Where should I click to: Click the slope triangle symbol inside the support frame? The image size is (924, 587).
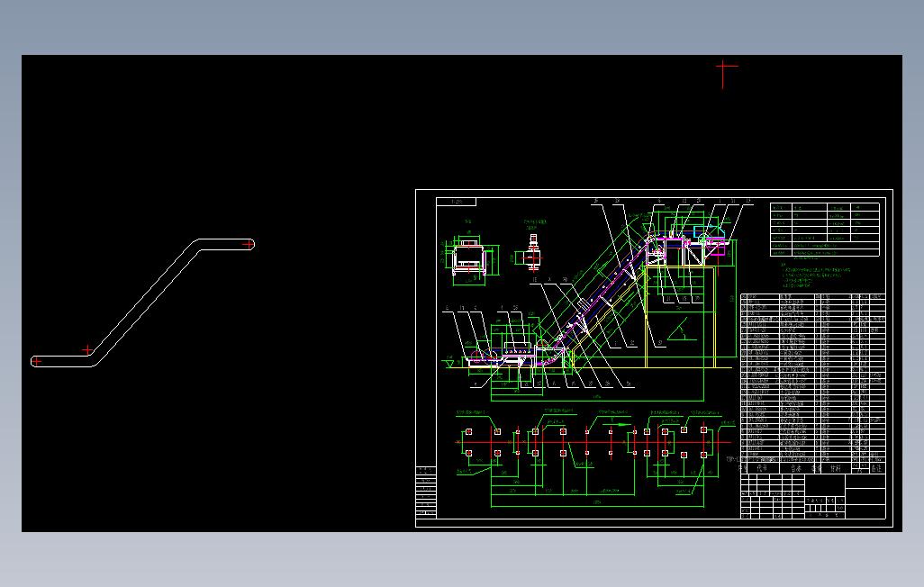coord(683,330)
